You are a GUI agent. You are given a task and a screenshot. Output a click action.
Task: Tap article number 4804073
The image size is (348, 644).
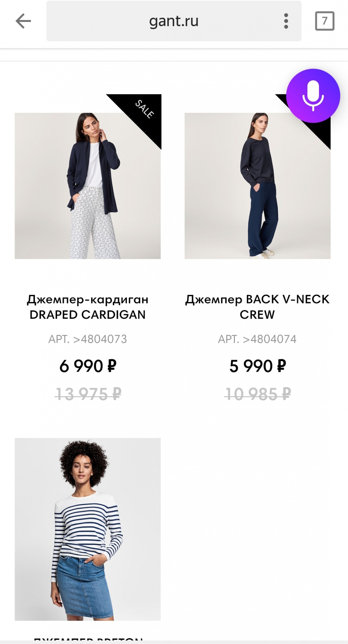[x=88, y=339]
